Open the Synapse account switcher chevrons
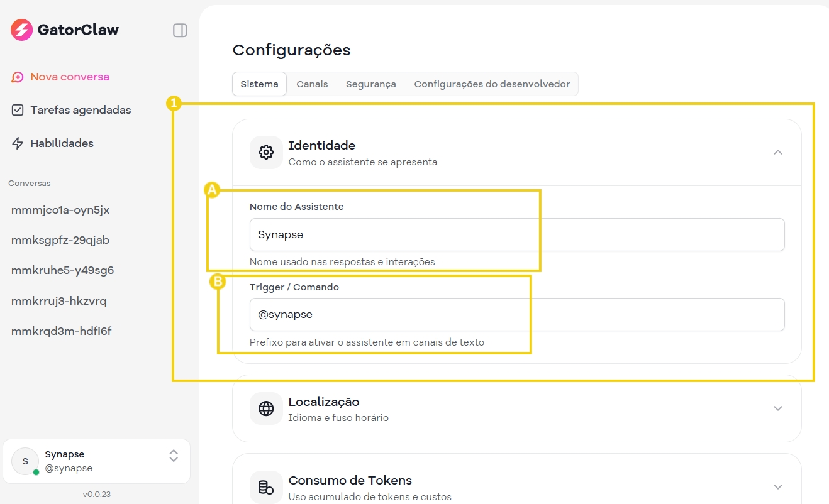Image resolution: width=829 pixels, height=504 pixels. [x=173, y=457]
